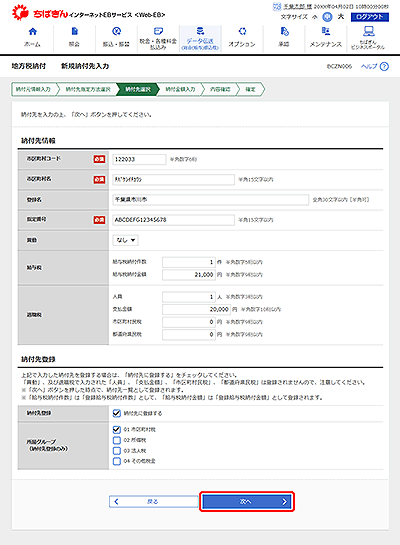
Task: Click the 次へ next button
Action: (x=247, y=501)
